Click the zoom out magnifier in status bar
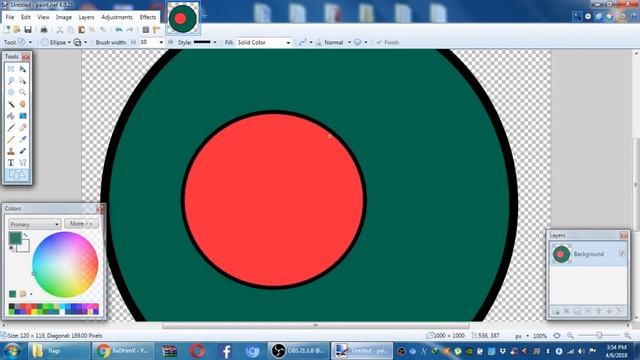The width and height of the screenshot is (640, 360). click(x=570, y=336)
